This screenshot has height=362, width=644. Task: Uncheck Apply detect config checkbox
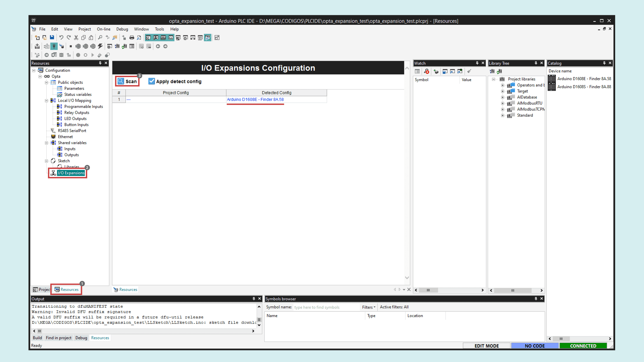pyautogui.click(x=152, y=81)
